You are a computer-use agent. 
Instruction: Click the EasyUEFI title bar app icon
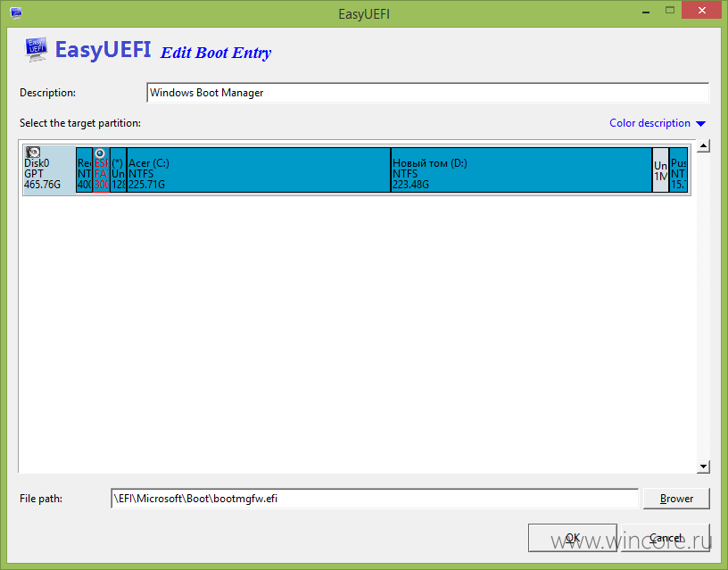15,12
